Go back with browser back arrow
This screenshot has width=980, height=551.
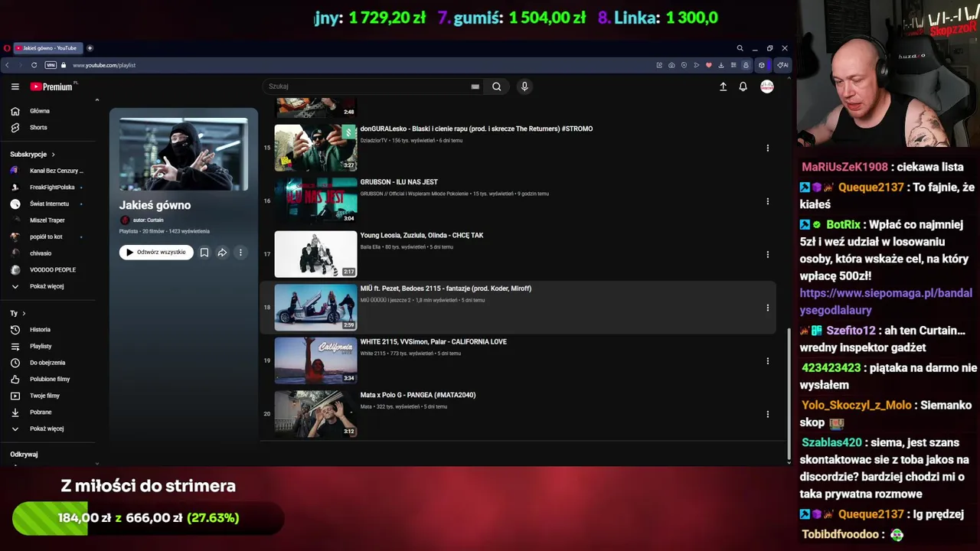(7, 65)
